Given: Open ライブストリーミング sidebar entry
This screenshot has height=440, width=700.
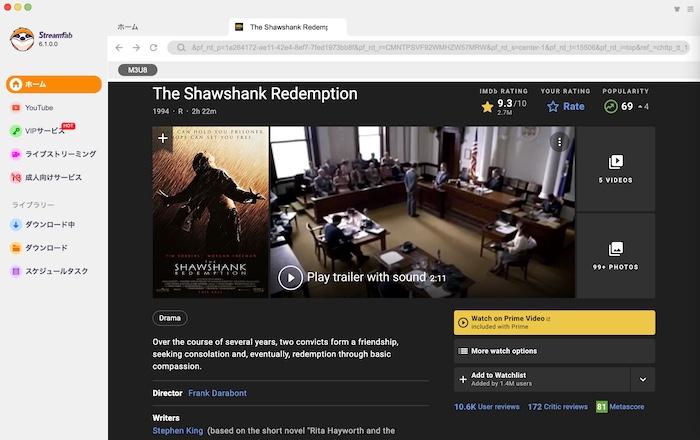Looking at the screenshot, I should (x=53, y=154).
